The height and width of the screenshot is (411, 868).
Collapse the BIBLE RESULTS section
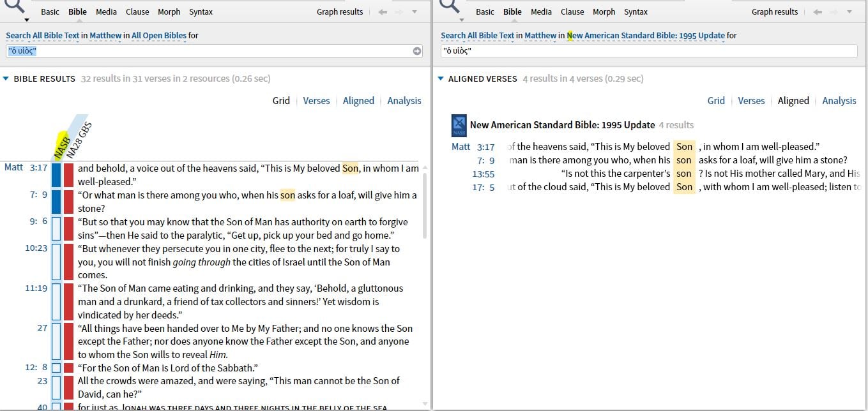click(6, 79)
